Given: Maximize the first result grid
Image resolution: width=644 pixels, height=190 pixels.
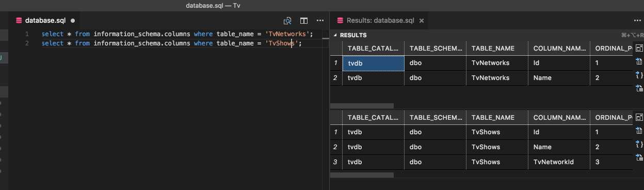Looking at the screenshot, I should pyautogui.click(x=639, y=48).
